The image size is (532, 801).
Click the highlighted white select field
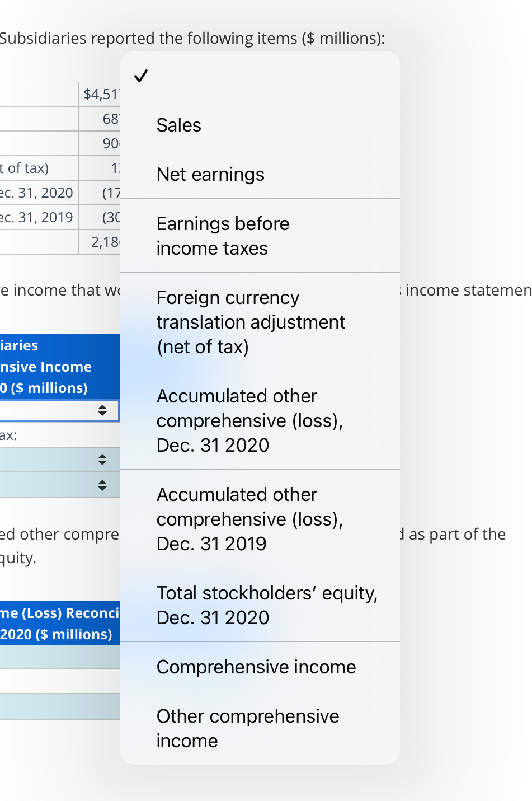(56, 410)
